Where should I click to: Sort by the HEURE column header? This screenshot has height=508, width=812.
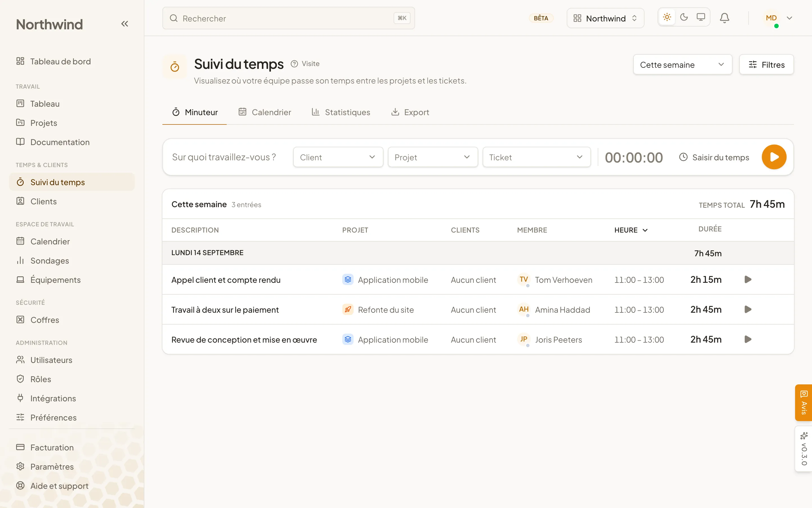pos(631,230)
